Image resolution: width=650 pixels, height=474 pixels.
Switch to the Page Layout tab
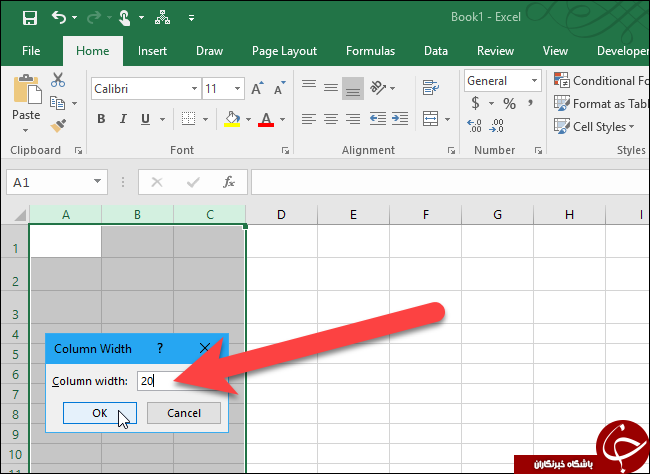pos(284,51)
